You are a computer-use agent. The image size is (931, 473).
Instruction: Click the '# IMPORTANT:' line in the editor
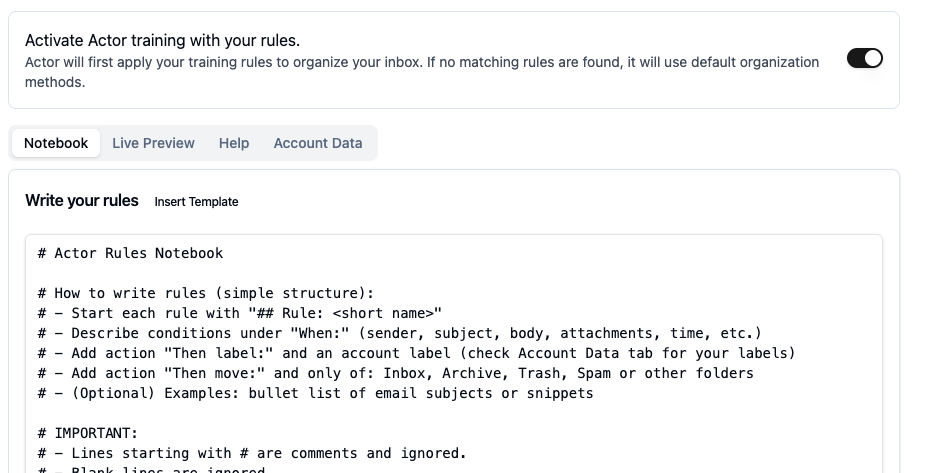point(88,433)
